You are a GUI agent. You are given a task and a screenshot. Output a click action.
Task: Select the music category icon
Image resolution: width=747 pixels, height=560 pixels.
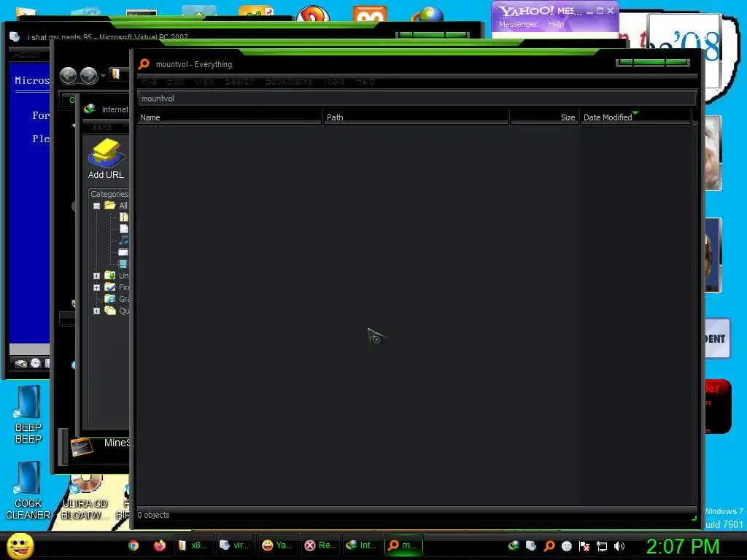click(124, 240)
